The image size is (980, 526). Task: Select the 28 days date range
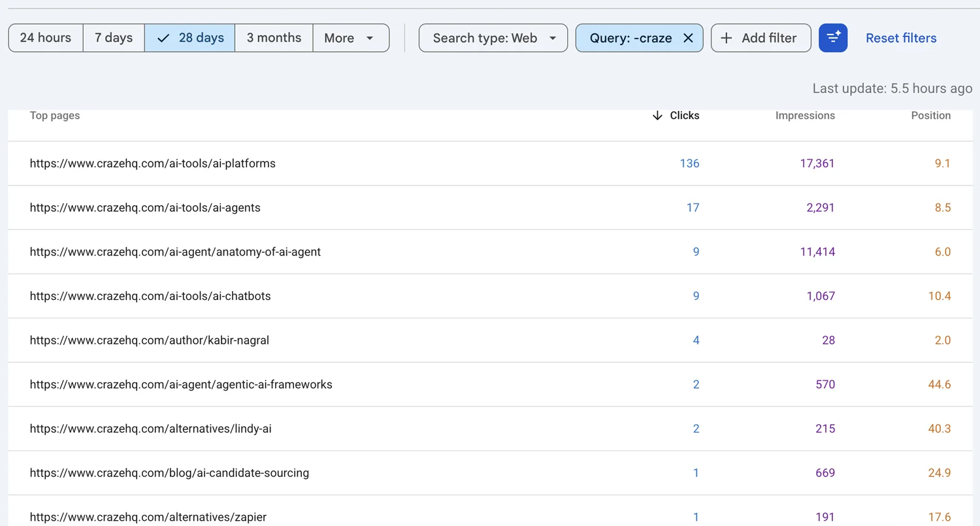coord(190,38)
